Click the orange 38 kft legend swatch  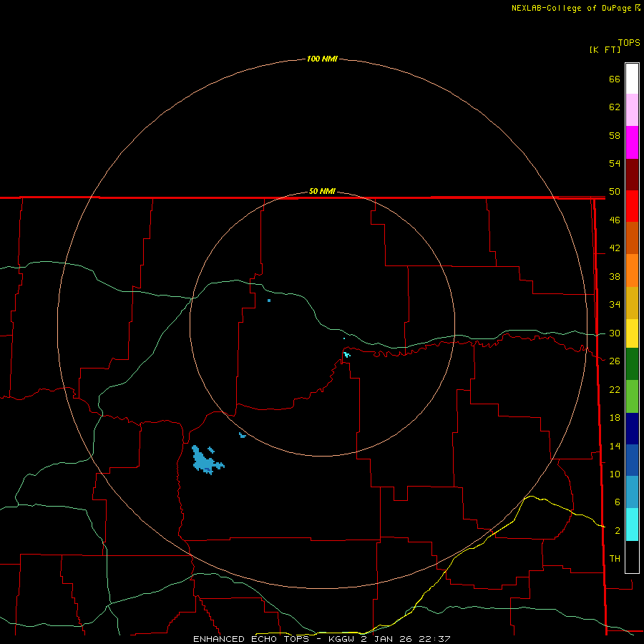(632, 270)
